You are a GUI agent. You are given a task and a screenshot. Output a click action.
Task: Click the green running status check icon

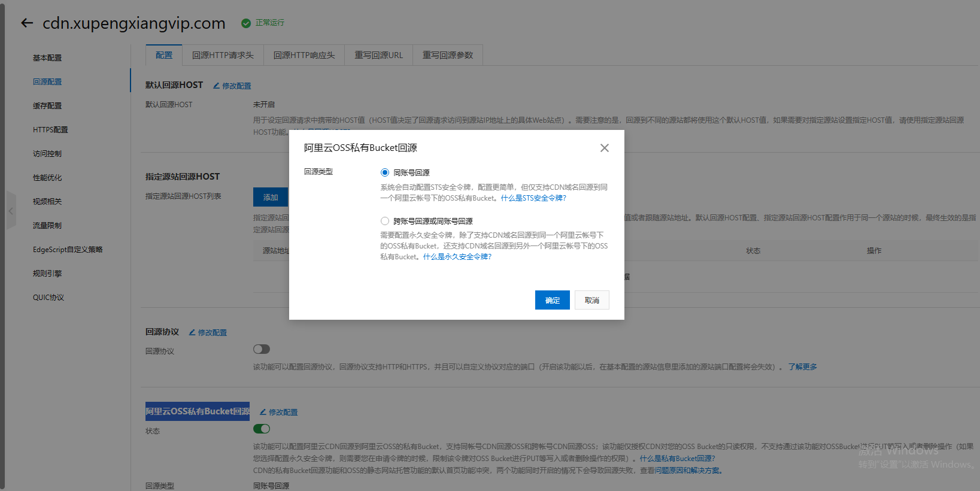tap(246, 23)
